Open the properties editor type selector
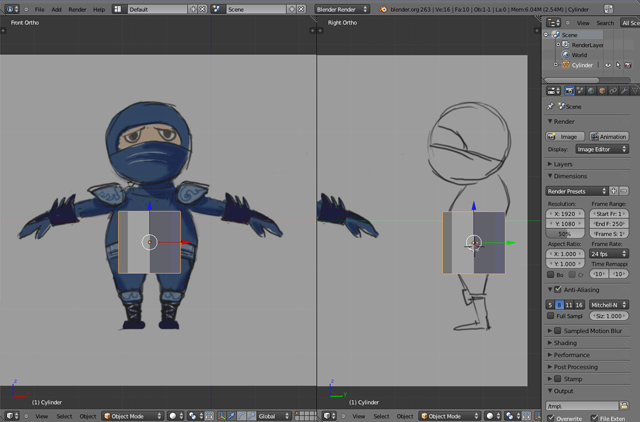640x422 pixels. click(553, 91)
